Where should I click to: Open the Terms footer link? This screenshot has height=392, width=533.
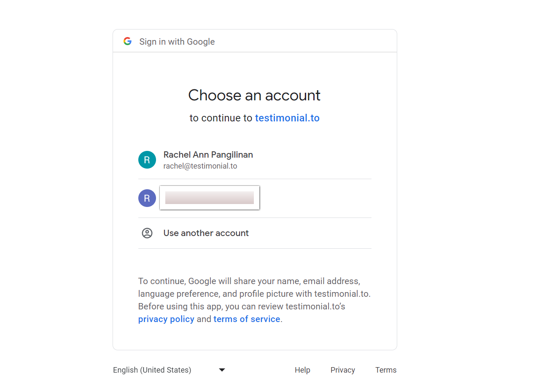tap(386, 370)
